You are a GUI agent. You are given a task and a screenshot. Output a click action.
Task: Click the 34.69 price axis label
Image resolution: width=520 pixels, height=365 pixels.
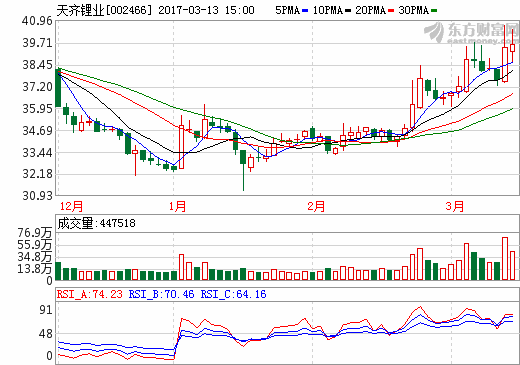pyautogui.click(x=37, y=131)
